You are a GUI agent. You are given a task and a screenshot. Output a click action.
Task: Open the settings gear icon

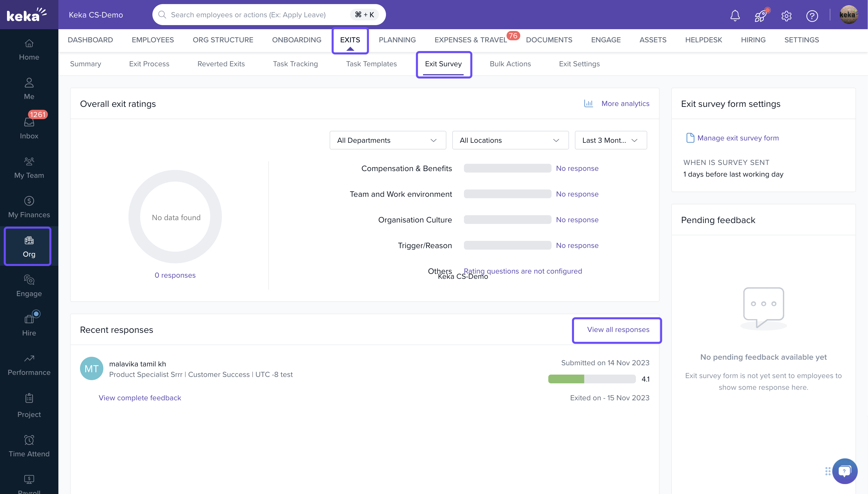tap(786, 15)
